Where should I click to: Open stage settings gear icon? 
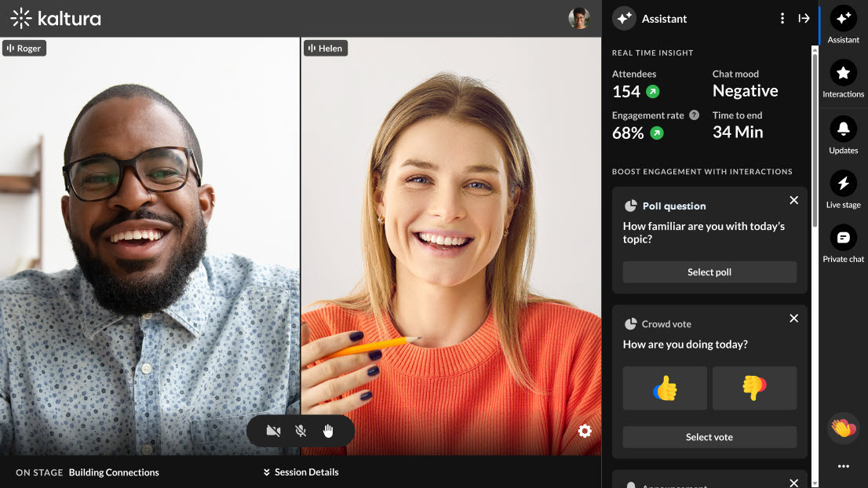click(x=585, y=431)
